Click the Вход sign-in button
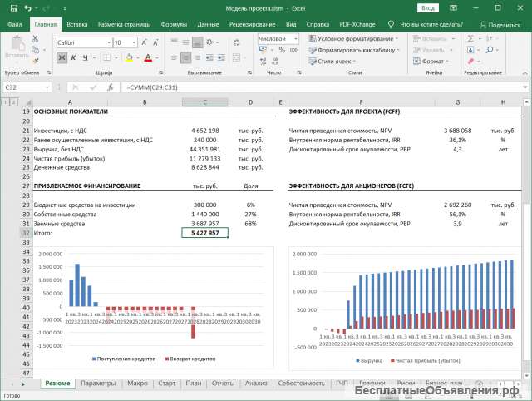 [428, 8]
